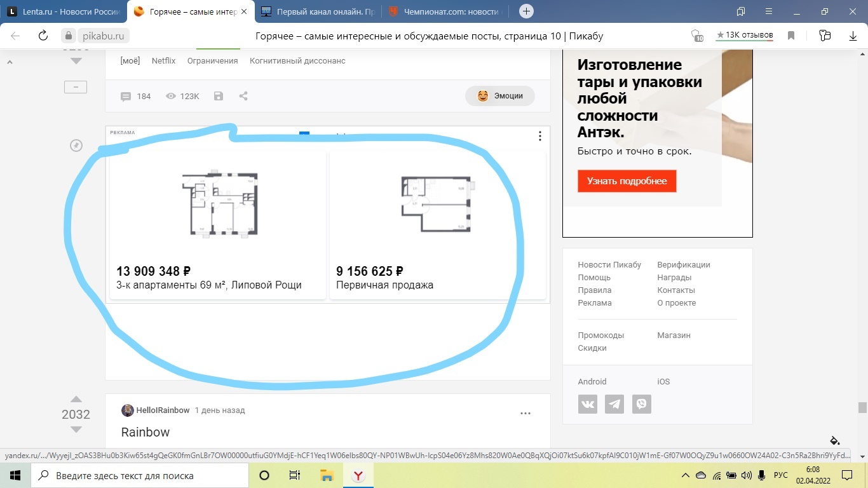Switch to the Первый канал онлайн tab

pos(318,11)
